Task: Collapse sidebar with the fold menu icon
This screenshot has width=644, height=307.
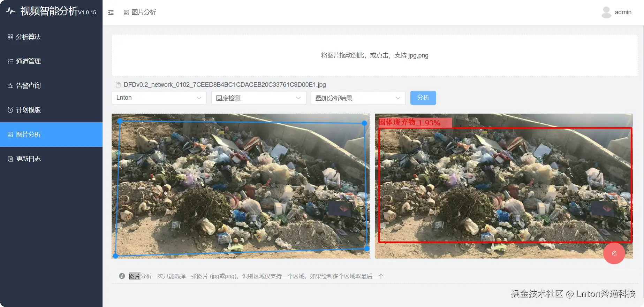Action: tap(111, 13)
